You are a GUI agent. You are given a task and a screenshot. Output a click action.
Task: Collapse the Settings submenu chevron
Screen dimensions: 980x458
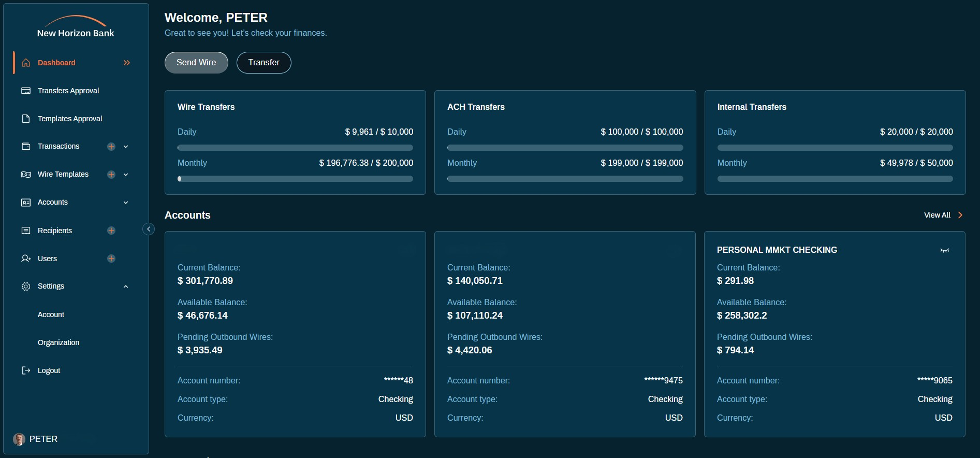pos(126,287)
